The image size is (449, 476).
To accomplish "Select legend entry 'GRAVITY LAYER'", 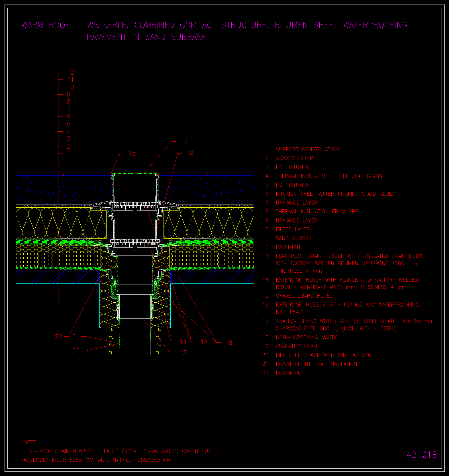I will 294,158.
